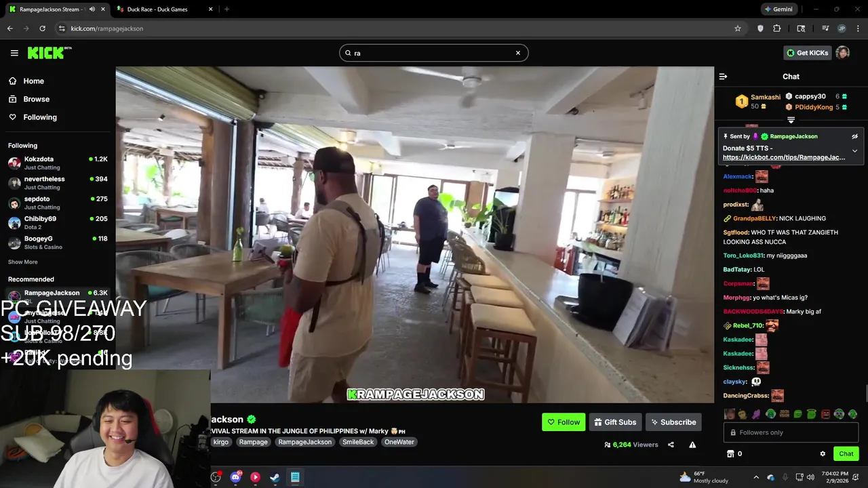Open Discord from the taskbar

(x=235, y=477)
